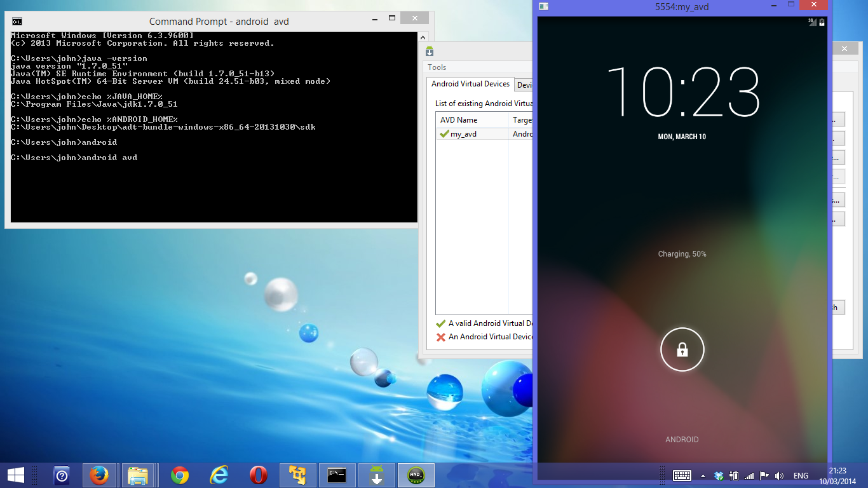
Task: Open File Explorer from the taskbar
Action: coord(138,475)
